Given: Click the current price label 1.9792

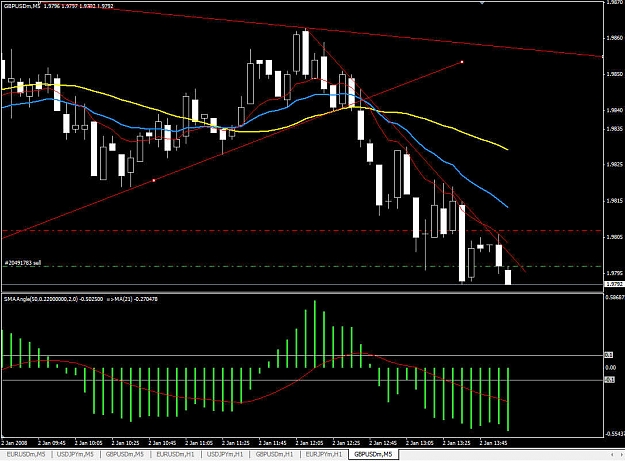Looking at the screenshot, I should pos(614,284).
